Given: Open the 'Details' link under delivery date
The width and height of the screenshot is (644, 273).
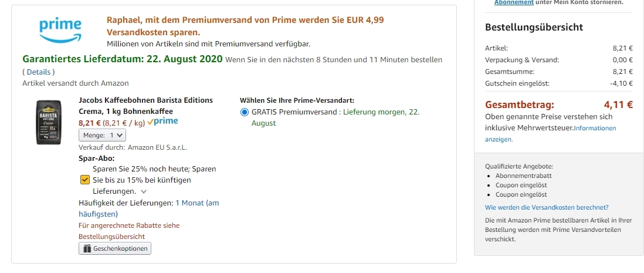Looking at the screenshot, I should [x=38, y=72].
